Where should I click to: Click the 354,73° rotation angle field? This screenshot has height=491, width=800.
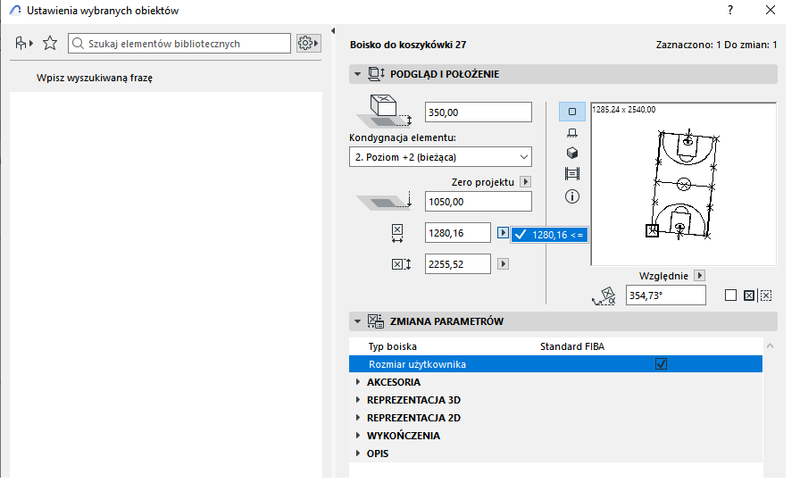tap(666, 296)
